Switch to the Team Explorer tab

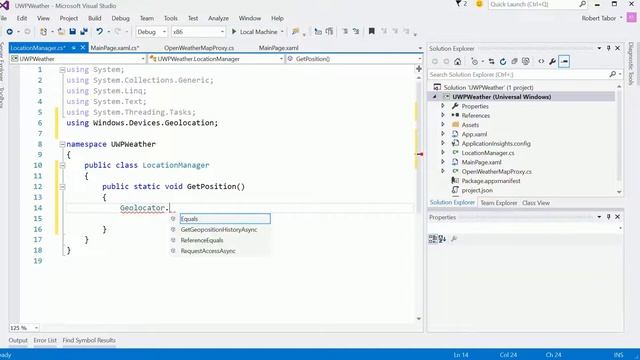tap(498, 203)
